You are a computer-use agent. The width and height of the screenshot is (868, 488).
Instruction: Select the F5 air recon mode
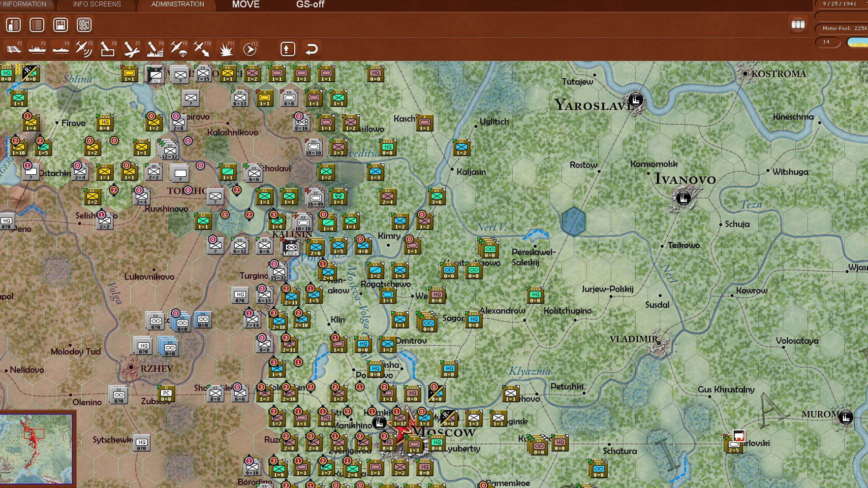(x=84, y=49)
